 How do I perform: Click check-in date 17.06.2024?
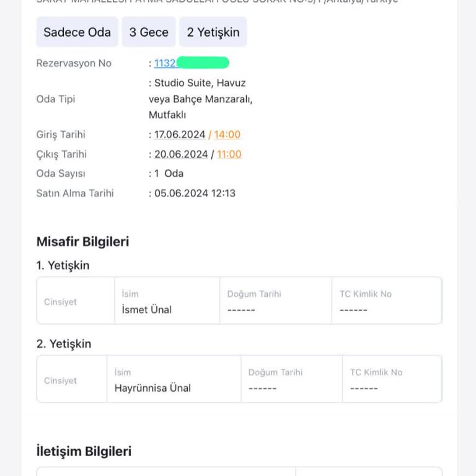(x=180, y=134)
